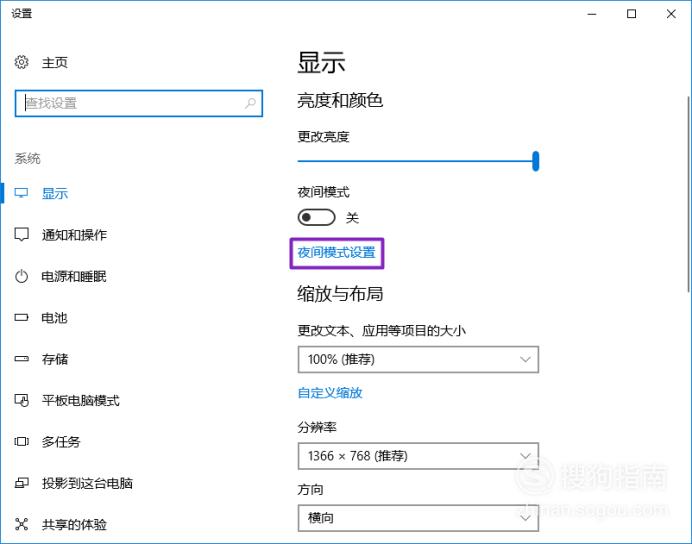Open 投影到这台电脑 settings
Screen dimensions: 692x544
point(87,483)
